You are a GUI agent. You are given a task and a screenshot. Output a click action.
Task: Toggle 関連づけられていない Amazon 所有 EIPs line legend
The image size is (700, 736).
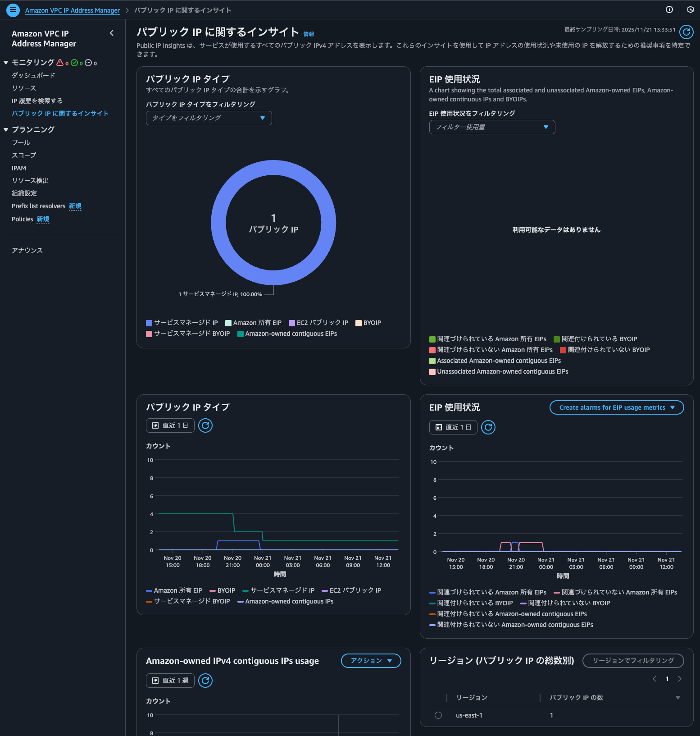[x=615, y=592]
